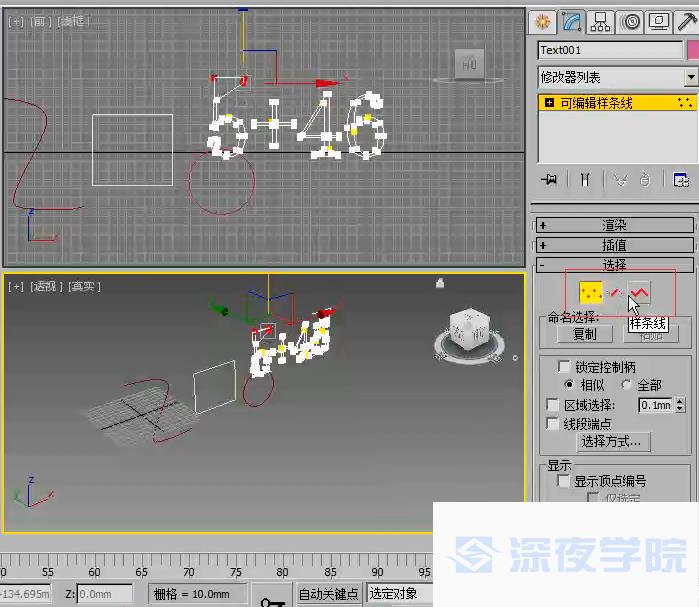
Task: Switch to the Modify panel tab
Action: (572, 21)
